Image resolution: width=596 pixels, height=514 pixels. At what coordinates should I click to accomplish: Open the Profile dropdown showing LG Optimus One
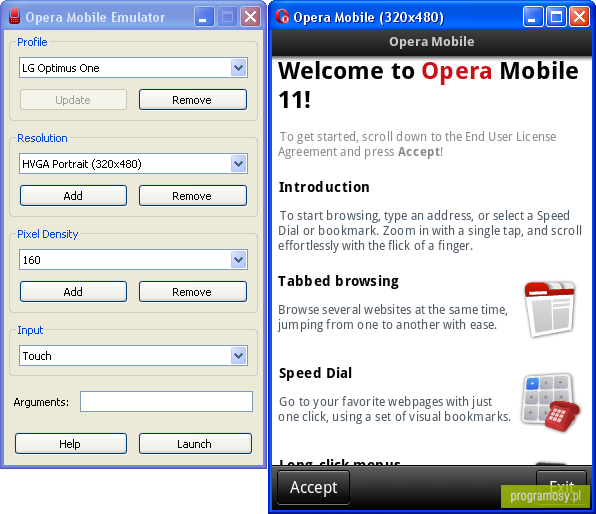pos(133,68)
